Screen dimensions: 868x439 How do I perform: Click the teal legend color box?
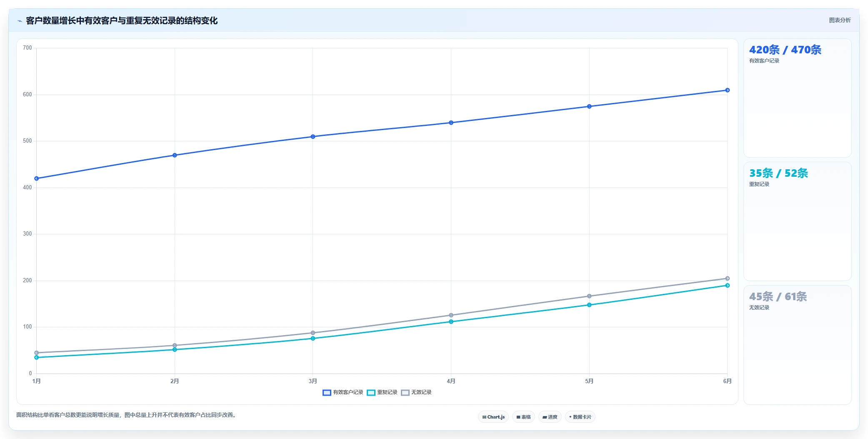(x=371, y=393)
